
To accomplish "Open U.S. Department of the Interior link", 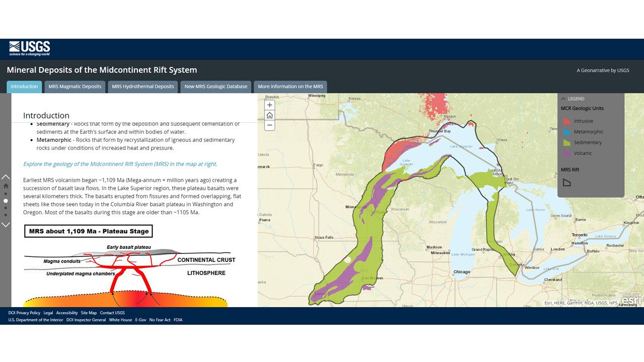I will (36, 320).
